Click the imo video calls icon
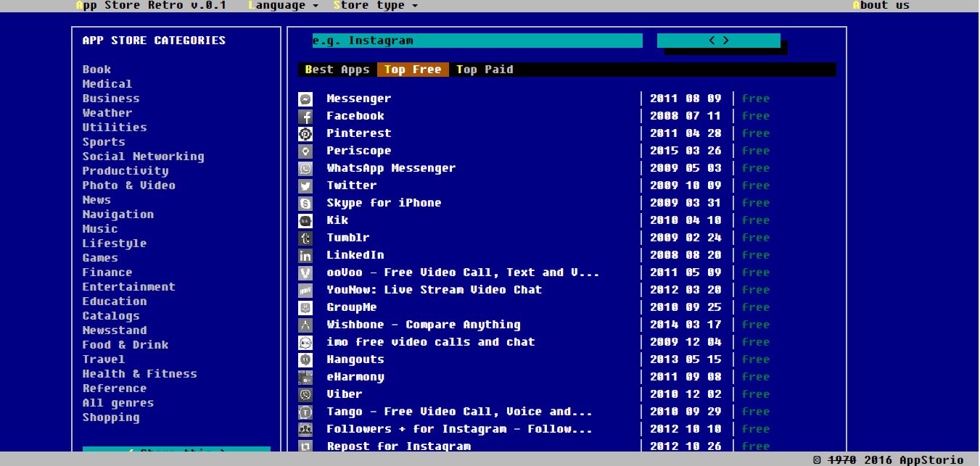Image resolution: width=980 pixels, height=466 pixels. click(x=305, y=343)
